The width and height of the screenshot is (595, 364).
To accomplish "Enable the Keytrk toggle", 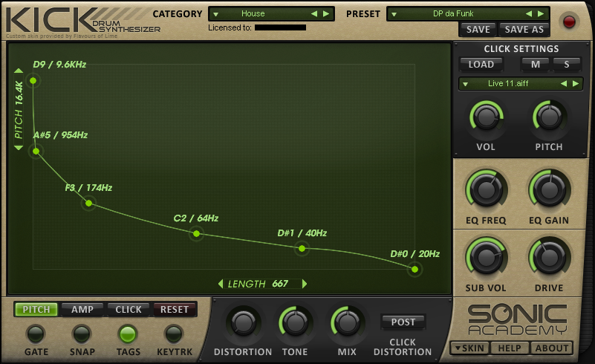I will (x=174, y=334).
